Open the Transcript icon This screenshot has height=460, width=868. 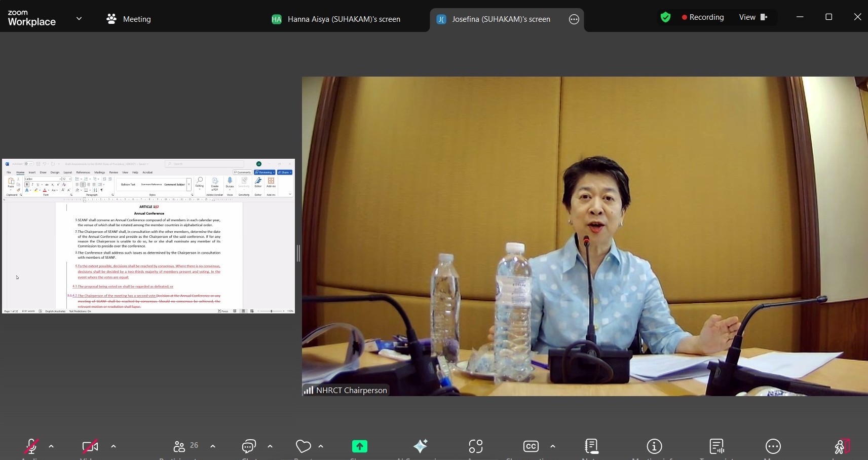(716, 446)
